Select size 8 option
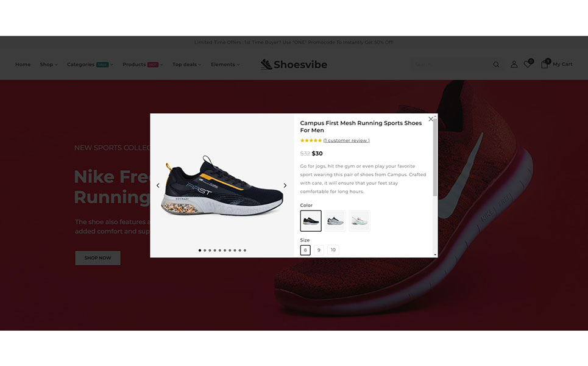Viewport: 588px width, 366px height. point(305,250)
